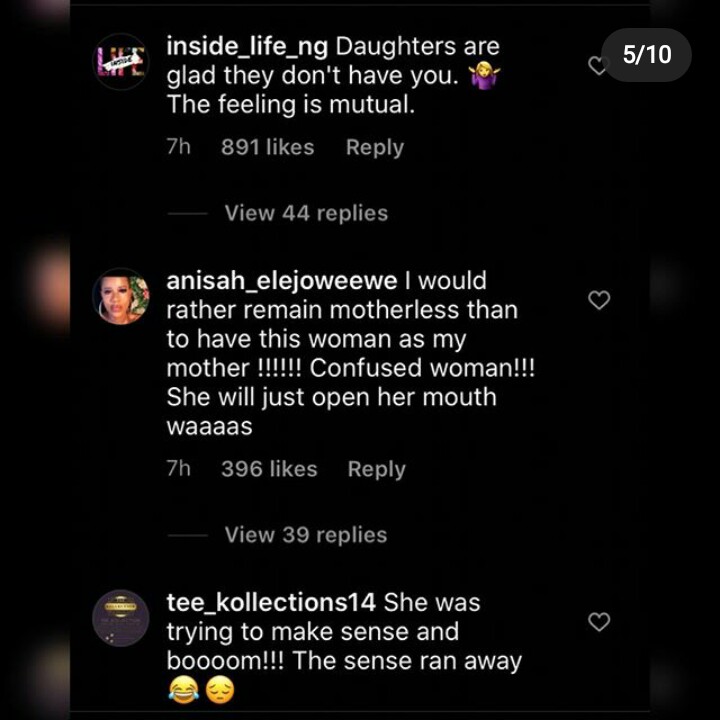Image resolution: width=720 pixels, height=720 pixels.
Task: Reply to anisah_elejoweewe's comment
Action: (x=377, y=469)
